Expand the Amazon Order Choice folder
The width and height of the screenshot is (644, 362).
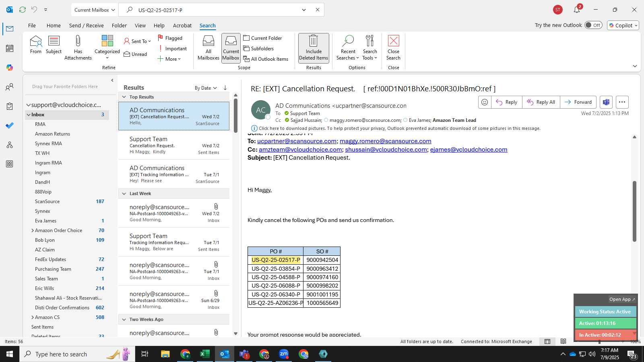pos(32,230)
